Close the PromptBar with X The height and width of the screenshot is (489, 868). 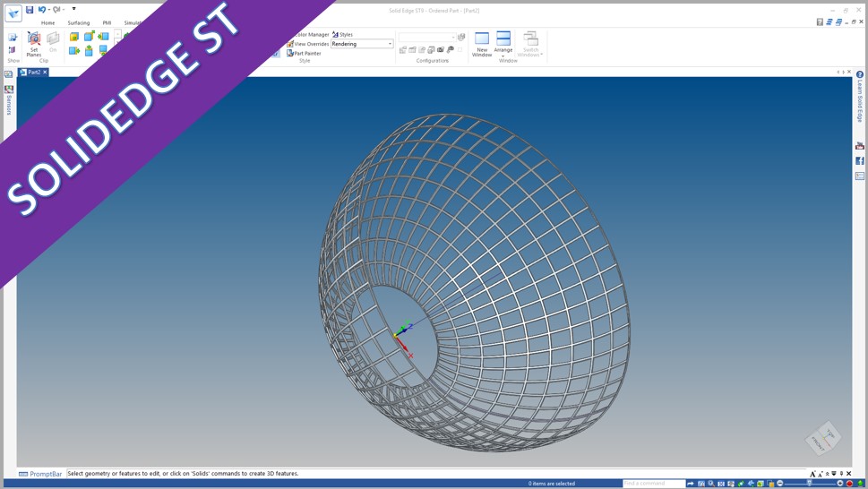(848, 474)
